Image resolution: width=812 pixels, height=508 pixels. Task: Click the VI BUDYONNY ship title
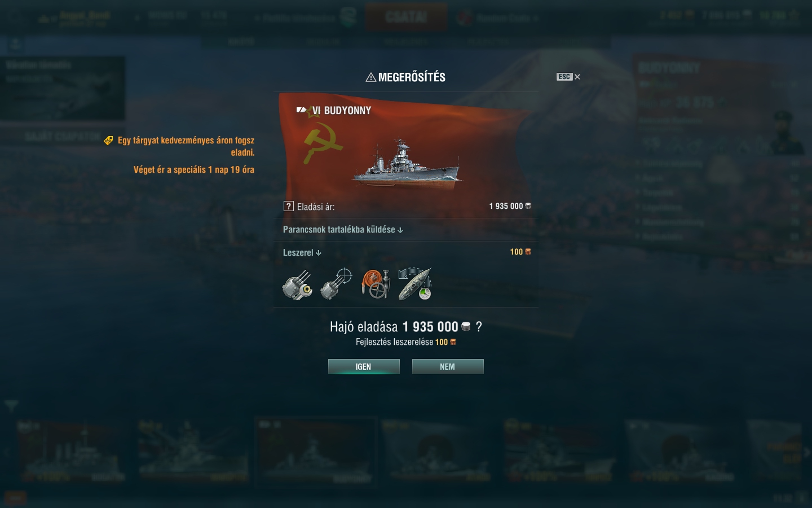point(342,111)
